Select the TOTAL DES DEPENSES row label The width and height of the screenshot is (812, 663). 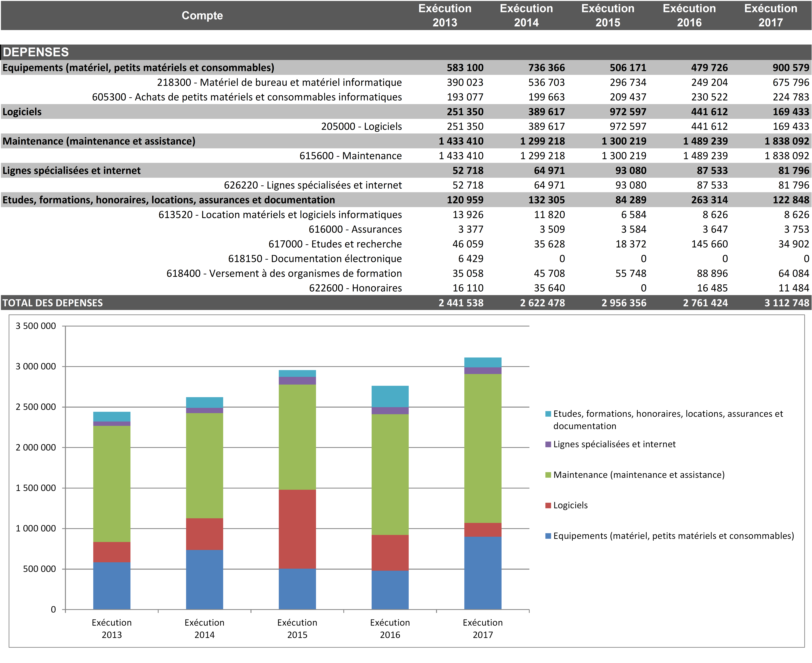(x=53, y=303)
